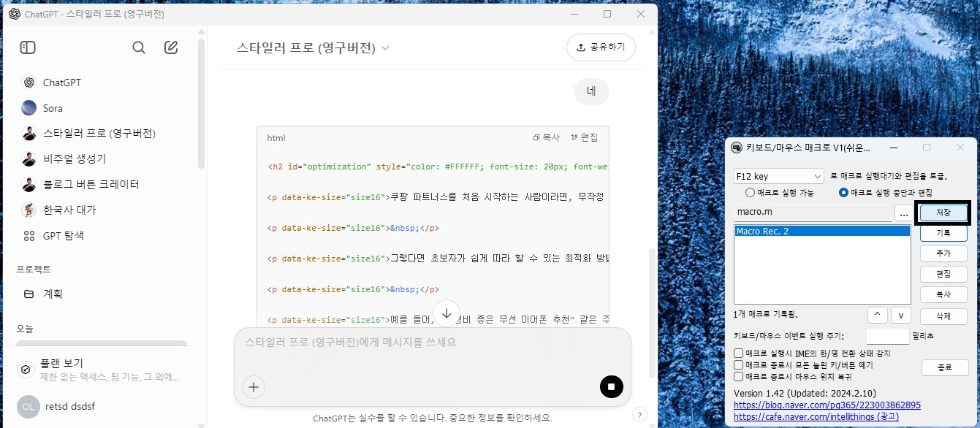Move macro down with v button
980x428 pixels.
click(x=901, y=315)
